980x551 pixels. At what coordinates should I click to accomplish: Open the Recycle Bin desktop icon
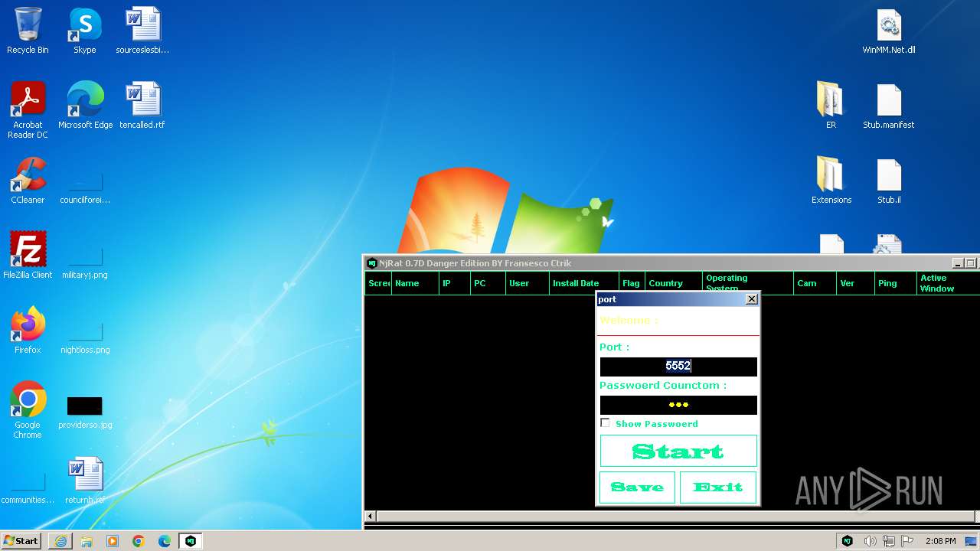[28, 31]
